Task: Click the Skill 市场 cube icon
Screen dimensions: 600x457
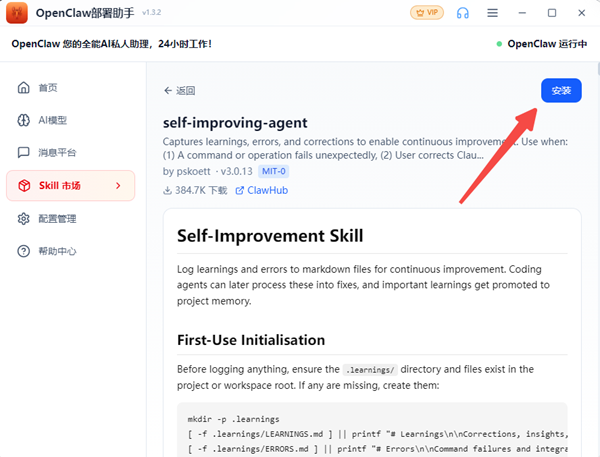Action: [24, 186]
